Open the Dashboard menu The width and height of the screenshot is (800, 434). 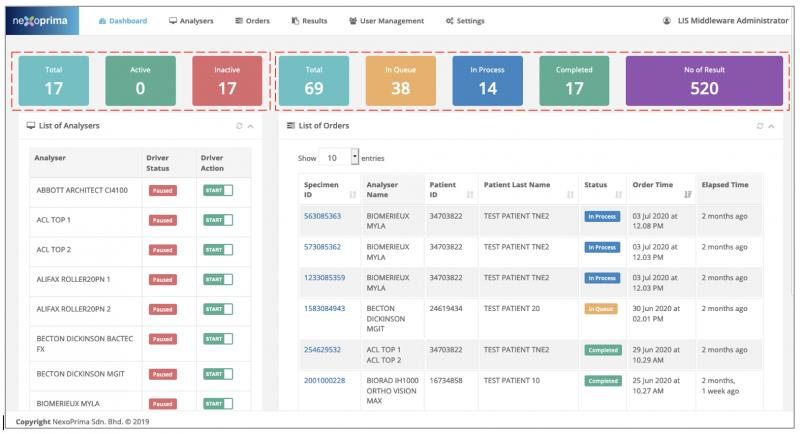[122, 21]
